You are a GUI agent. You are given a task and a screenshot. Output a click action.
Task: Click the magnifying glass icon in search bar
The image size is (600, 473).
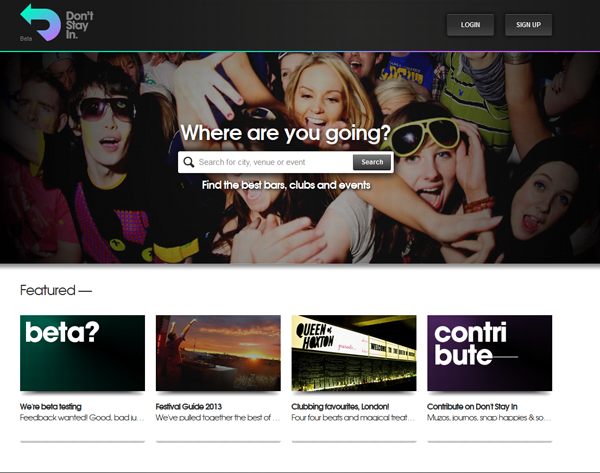[188, 162]
